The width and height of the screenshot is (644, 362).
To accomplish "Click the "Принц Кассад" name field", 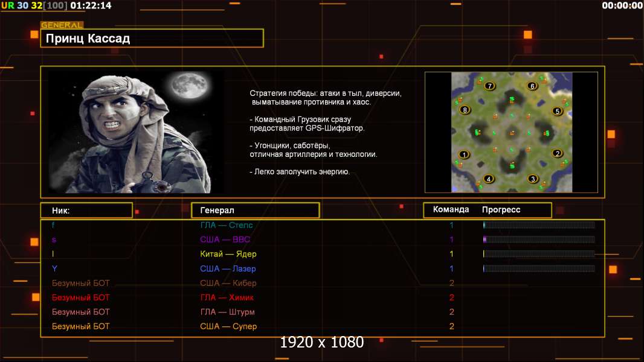I will [x=152, y=39].
